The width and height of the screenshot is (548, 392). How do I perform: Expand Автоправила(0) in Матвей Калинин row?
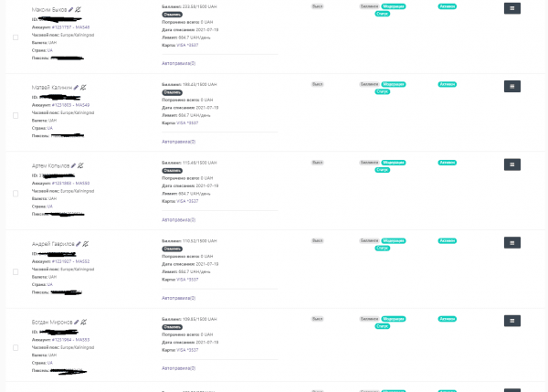coord(178,142)
